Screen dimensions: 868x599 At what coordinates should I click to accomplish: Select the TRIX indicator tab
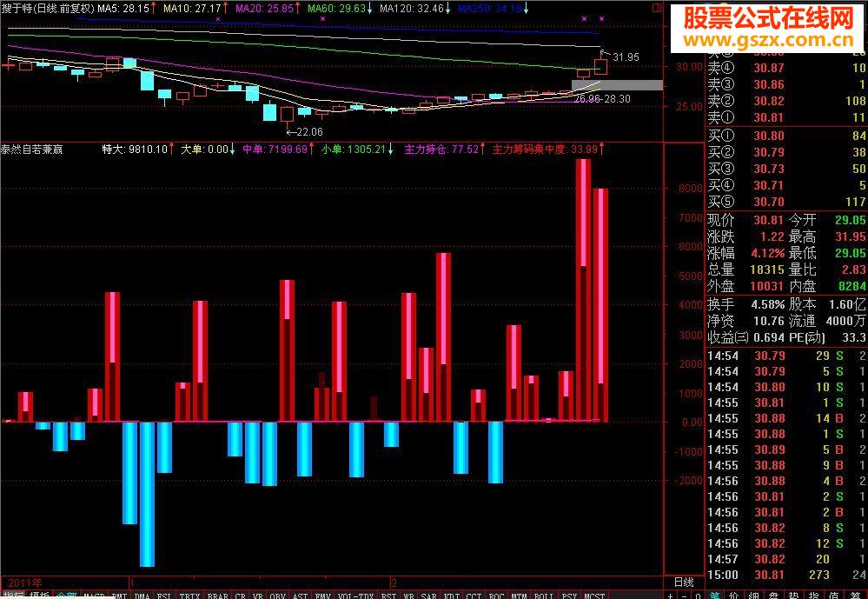tap(189, 596)
